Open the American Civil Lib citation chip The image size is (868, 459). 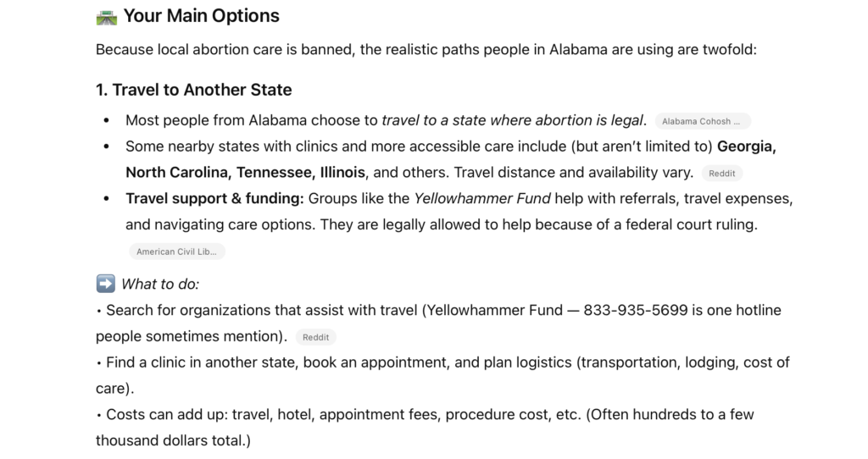(177, 252)
